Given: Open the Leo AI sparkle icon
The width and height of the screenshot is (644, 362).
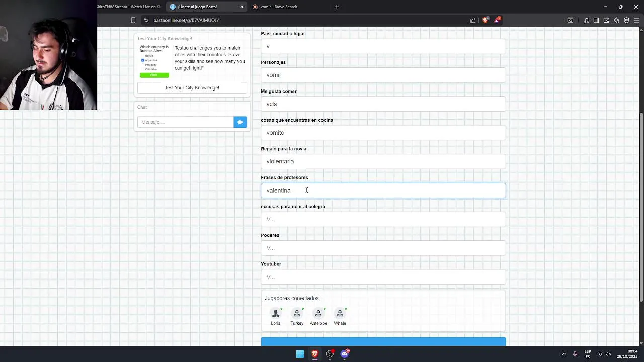Looking at the screenshot, I should pyautogui.click(x=616, y=20).
